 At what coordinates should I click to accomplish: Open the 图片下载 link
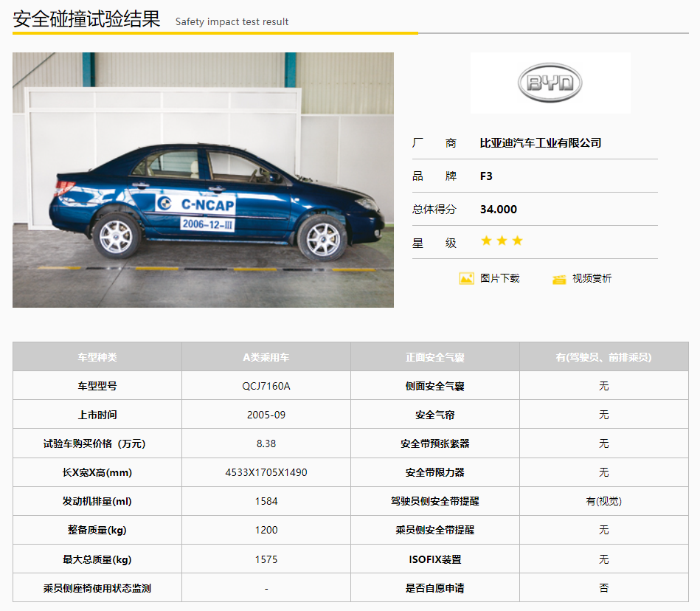point(499,278)
